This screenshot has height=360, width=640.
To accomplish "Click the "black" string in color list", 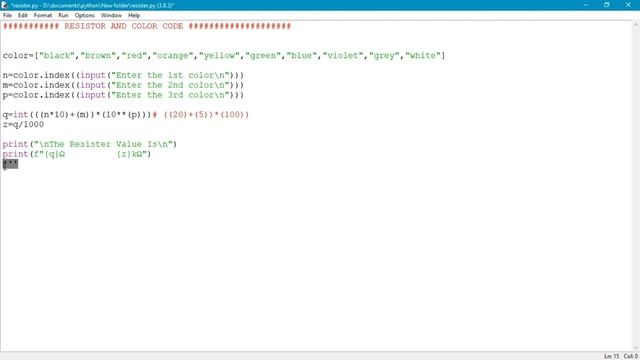I will [x=57, y=56].
